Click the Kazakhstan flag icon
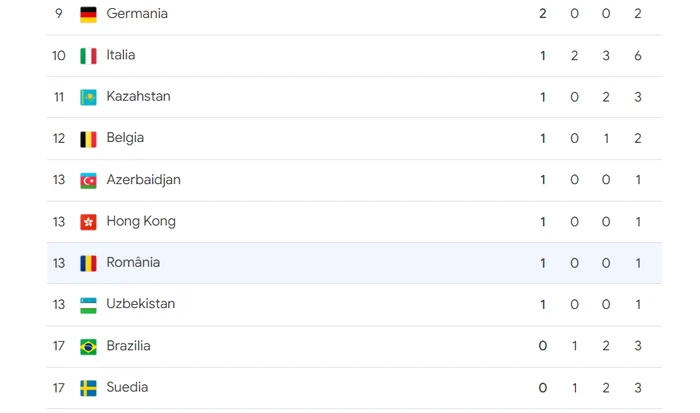This screenshot has width=700, height=413. tap(88, 97)
